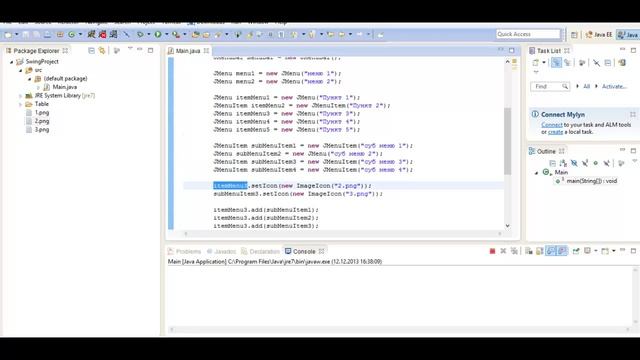The image size is (640, 360).
Task: Toggle Show Console on Standard Out Change
Action: click(x=551, y=251)
